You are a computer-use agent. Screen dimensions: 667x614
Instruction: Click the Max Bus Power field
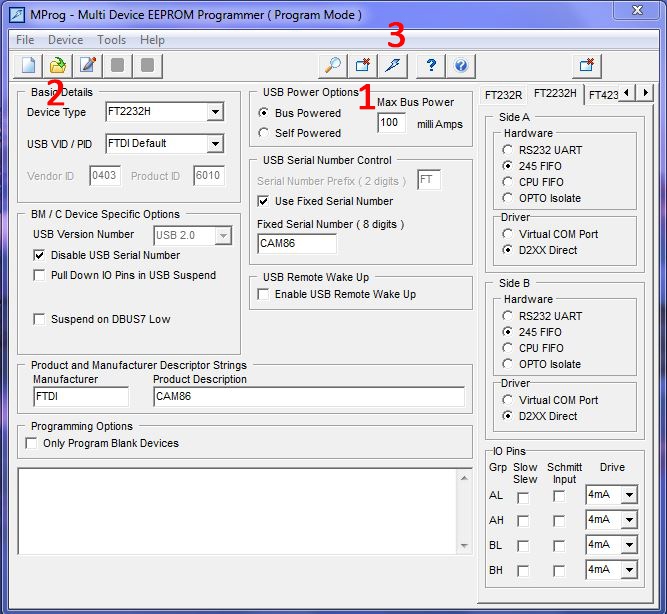391,123
